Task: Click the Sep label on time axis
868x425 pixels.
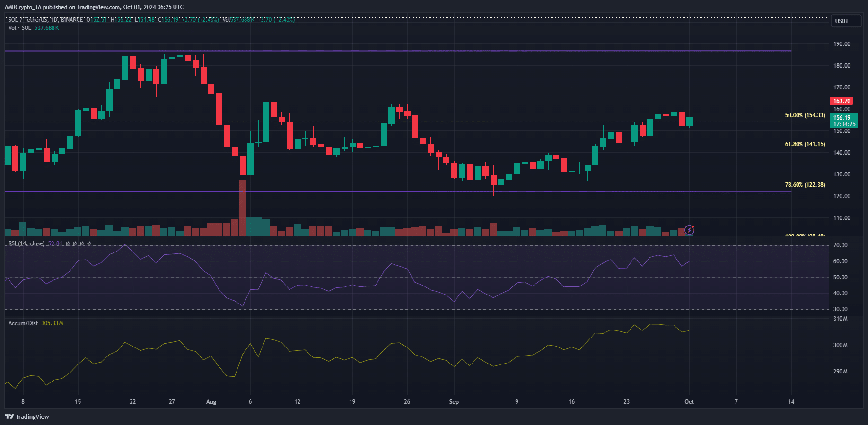Action: click(x=454, y=402)
